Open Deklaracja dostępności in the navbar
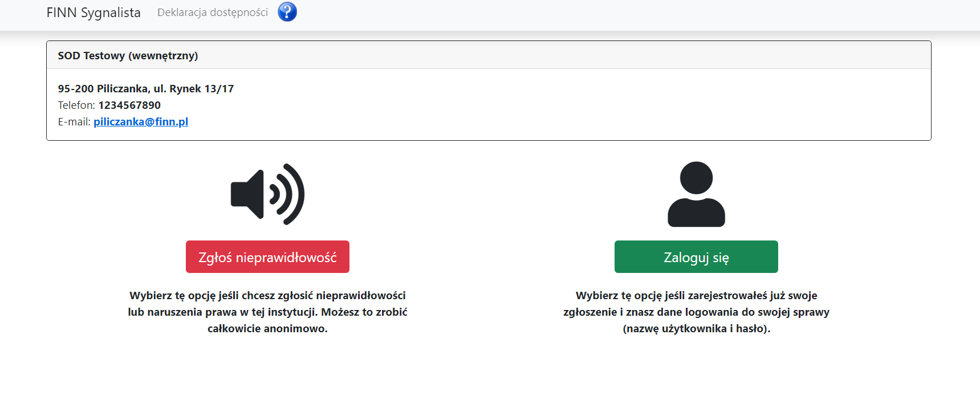The height and width of the screenshot is (412, 980). pyautogui.click(x=213, y=13)
